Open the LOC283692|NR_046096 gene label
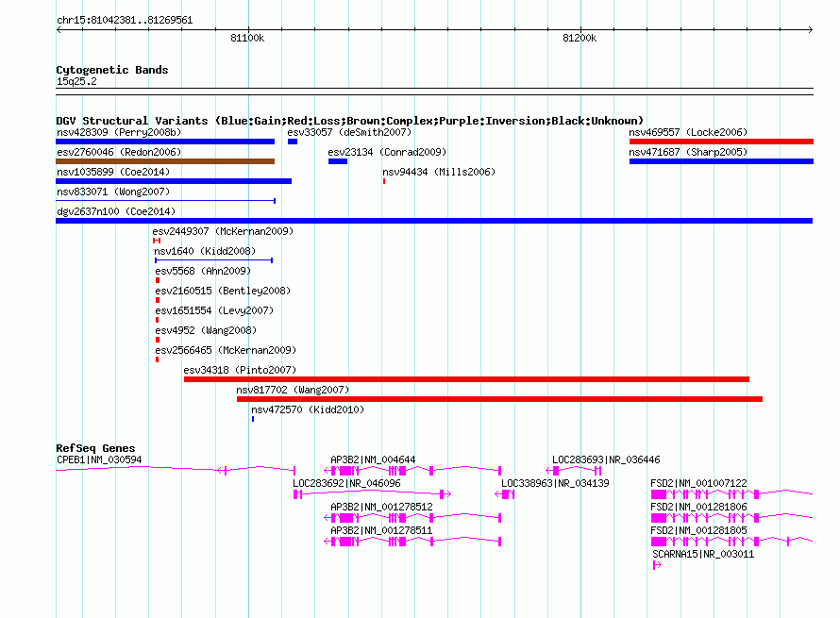This screenshot has width=840, height=618. 346,484
